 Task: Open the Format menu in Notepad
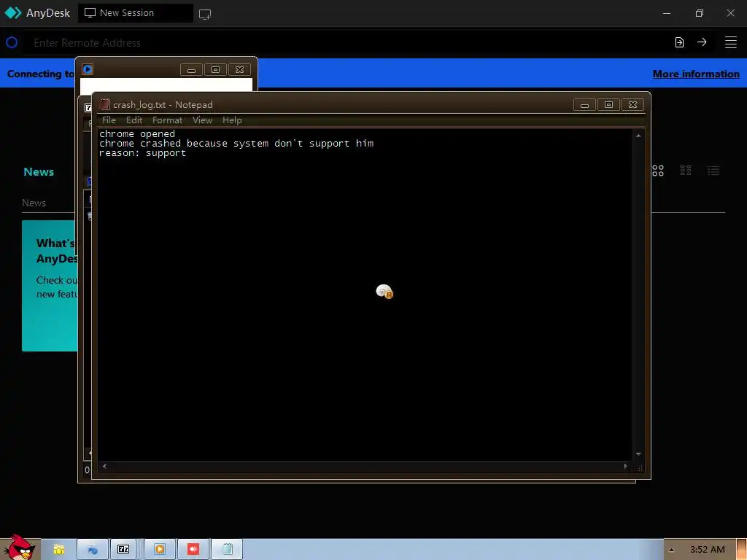[167, 120]
